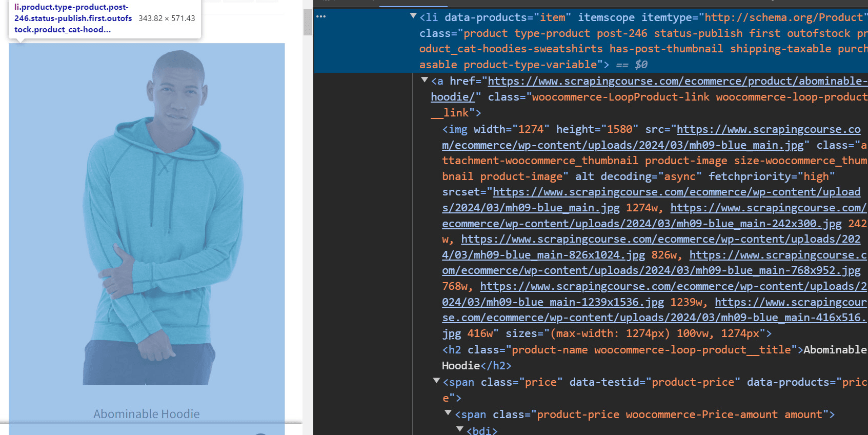The width and height of the screenshot is (868, 435).
Task: Collapse the span class price node
Action: pos(436,381)
